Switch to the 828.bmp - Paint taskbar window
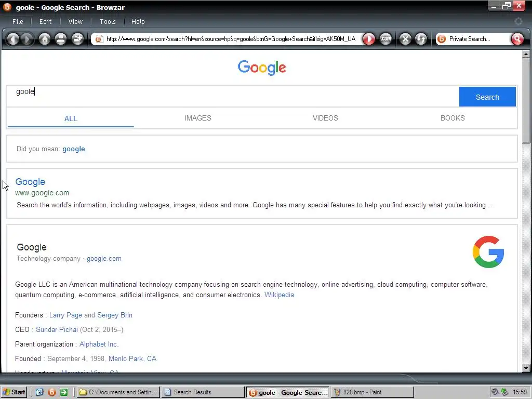This screenshot has height=399, width=532. click(x=373, y=392)
